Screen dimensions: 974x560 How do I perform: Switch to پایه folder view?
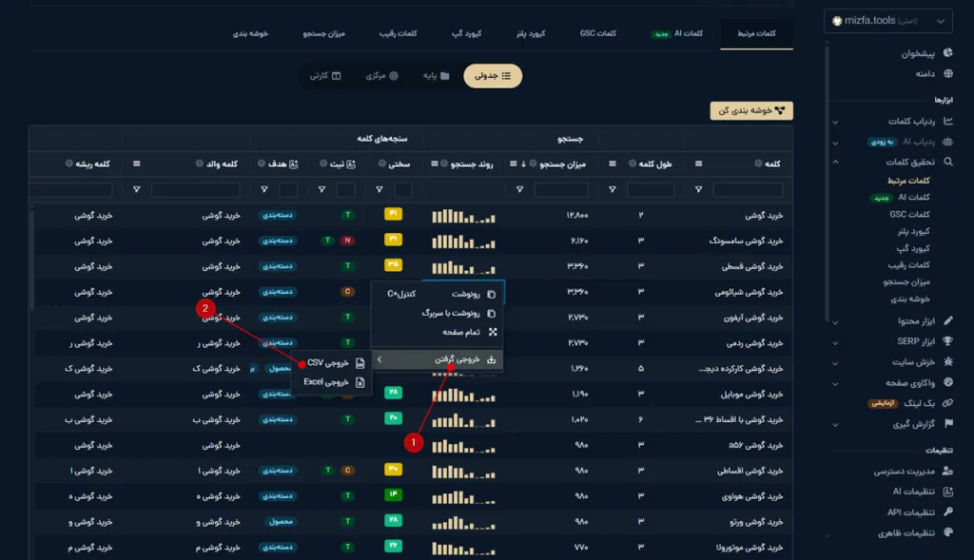(436, 76)
